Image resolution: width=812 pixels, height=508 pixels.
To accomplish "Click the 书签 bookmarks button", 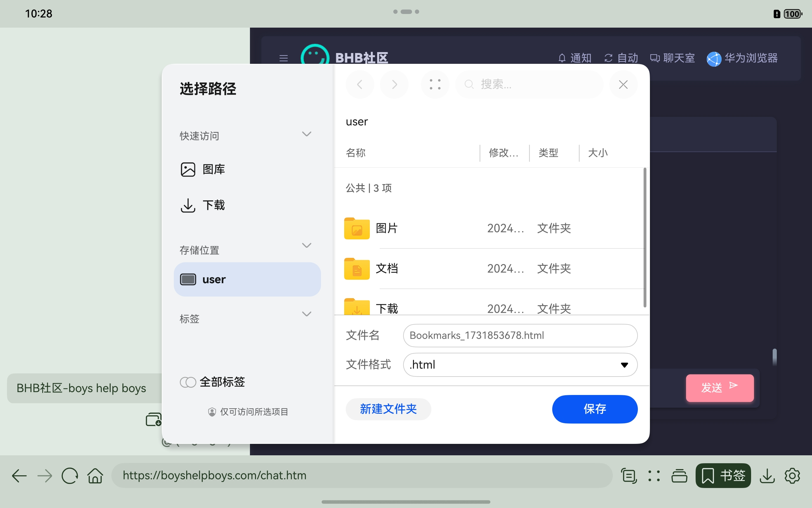I will [x=723, y=475].
